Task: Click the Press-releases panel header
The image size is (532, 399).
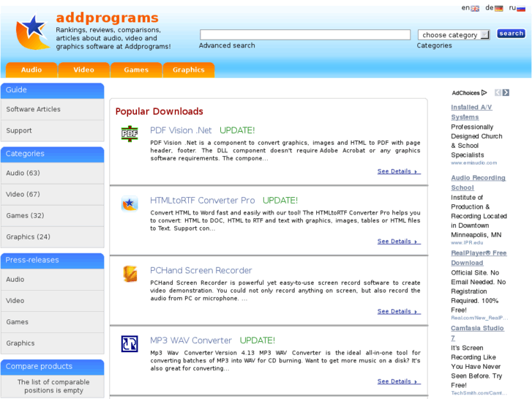Action: (x=52, y=260)
